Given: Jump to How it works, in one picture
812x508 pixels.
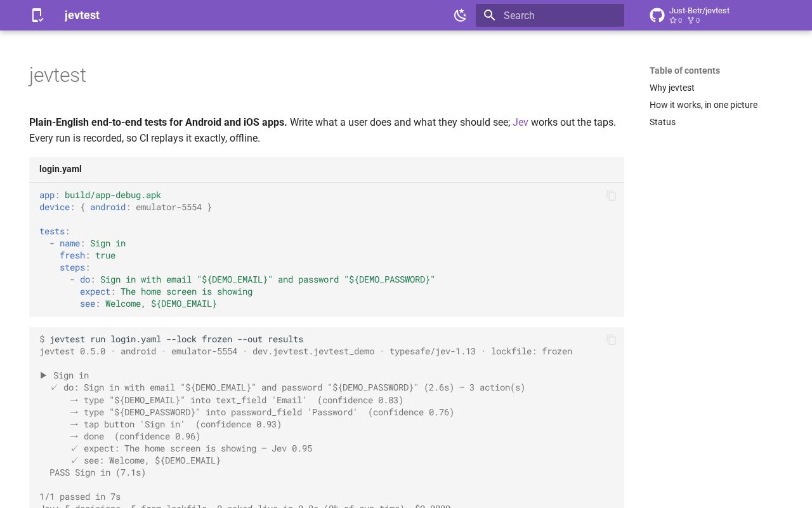Looking at the screenshot, I should point(704,105).
